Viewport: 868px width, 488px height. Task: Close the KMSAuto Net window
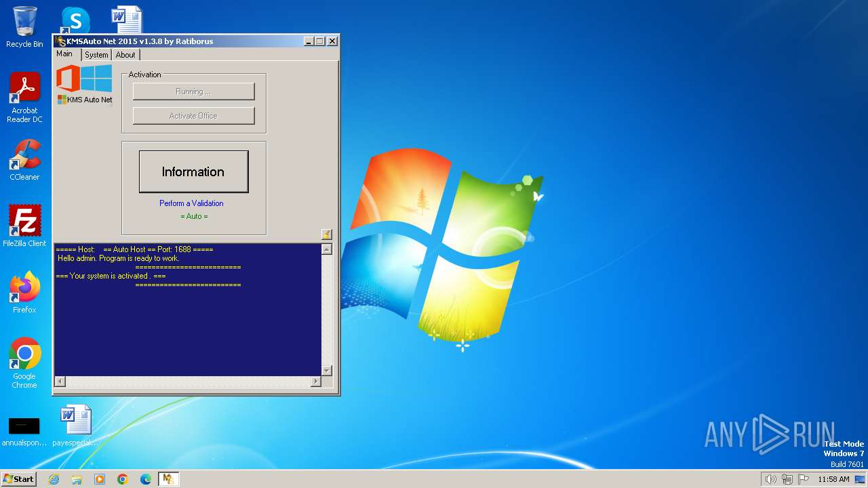tap(332, 41)
